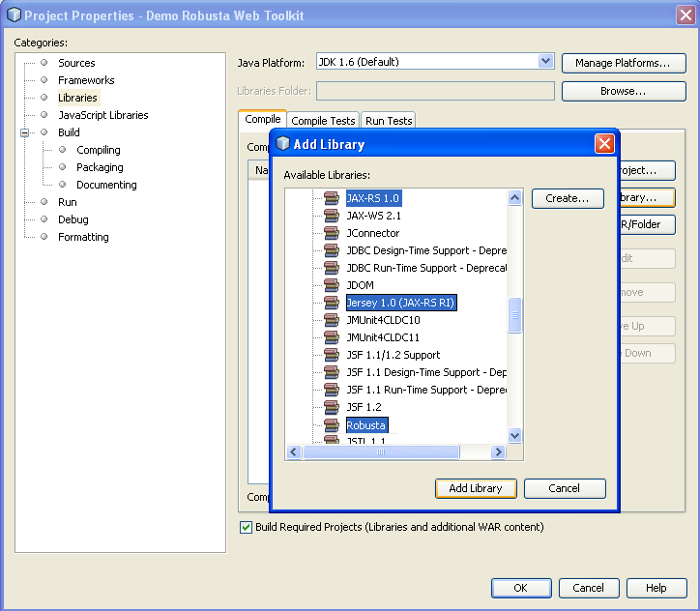Click the library icon beside JDOM
The width and height of the screenshot is (700, 611).
pos(332,285)
